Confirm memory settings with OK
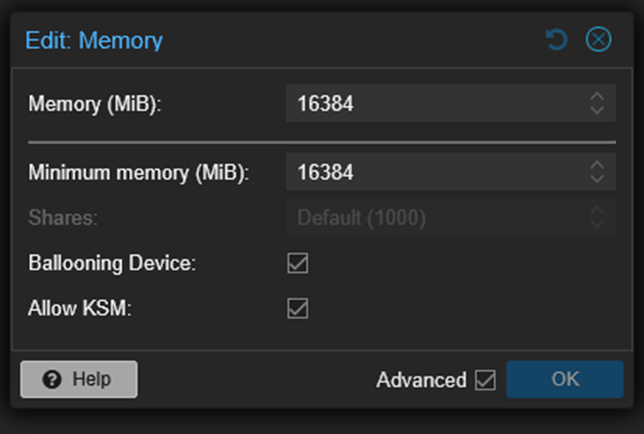The width and height of the screenshot is (644, 434). (565, 380)
